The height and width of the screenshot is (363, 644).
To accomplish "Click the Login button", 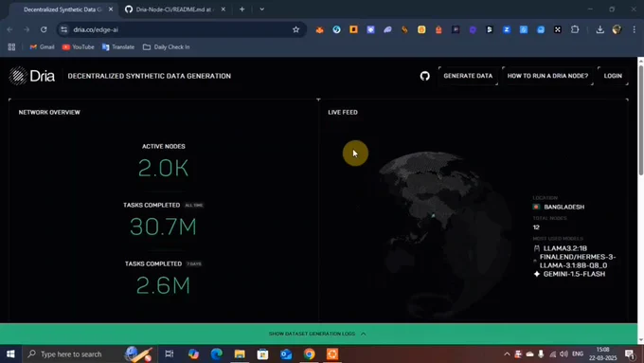I will [613, 76].
